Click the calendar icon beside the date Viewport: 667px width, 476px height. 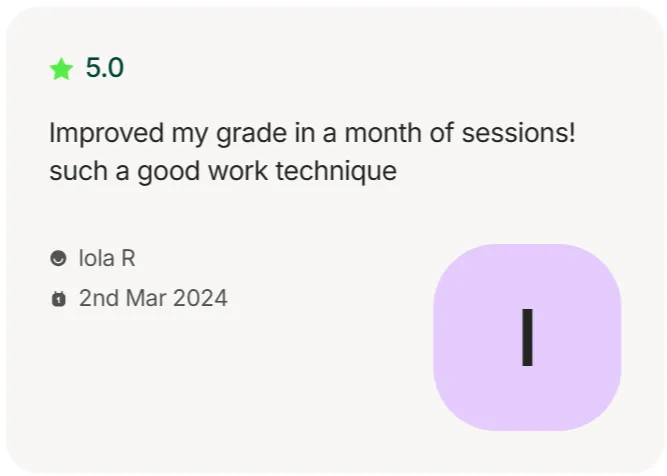[x=58, y=299]
